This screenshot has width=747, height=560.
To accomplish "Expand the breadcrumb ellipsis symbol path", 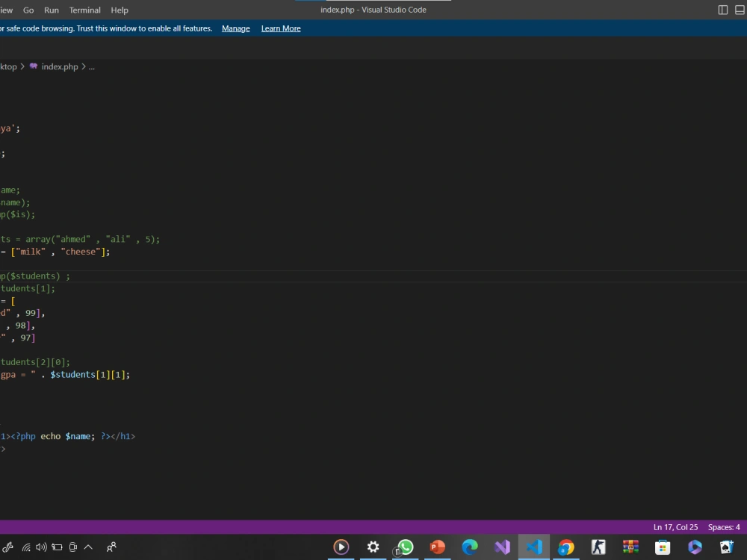I will [x=91, y=66].
